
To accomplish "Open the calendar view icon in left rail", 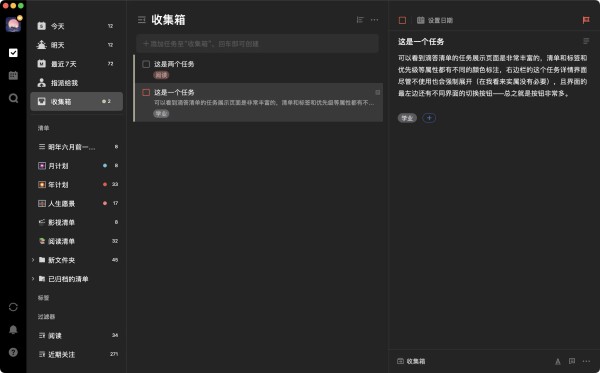I will tap(13, 75).
